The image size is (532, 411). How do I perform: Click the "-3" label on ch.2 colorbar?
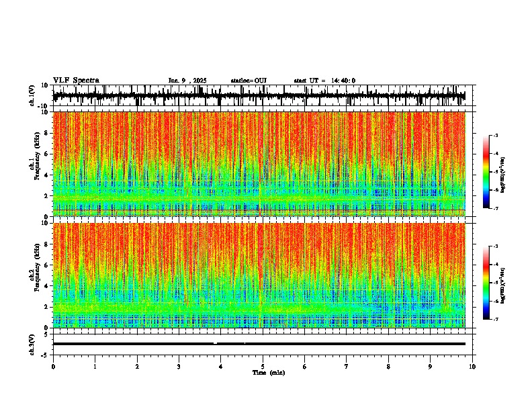tap(496, 246)
